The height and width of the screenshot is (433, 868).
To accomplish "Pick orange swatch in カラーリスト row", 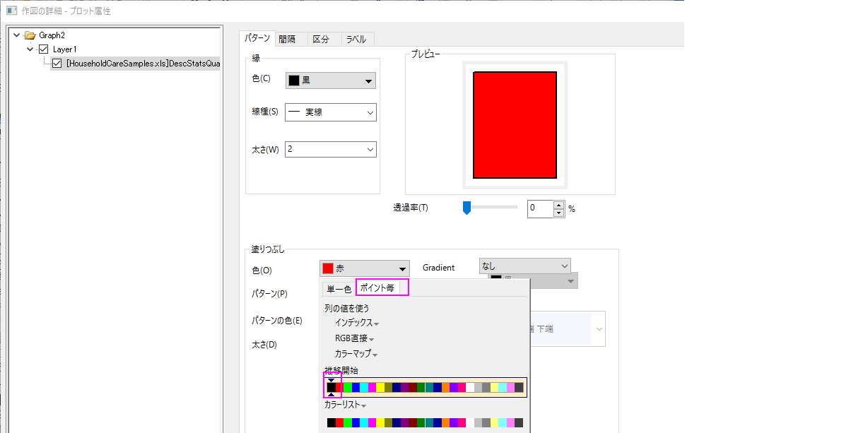I will click(x=445, y=422).
